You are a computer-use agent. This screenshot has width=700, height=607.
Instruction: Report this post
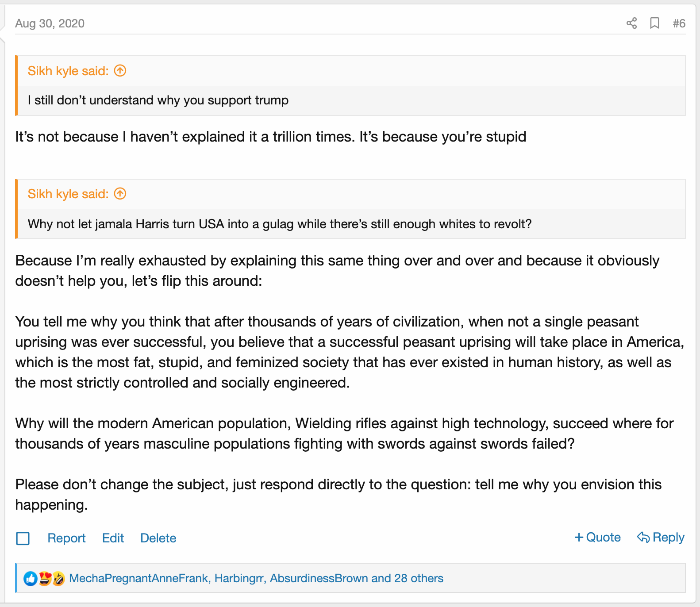(66, 538)
